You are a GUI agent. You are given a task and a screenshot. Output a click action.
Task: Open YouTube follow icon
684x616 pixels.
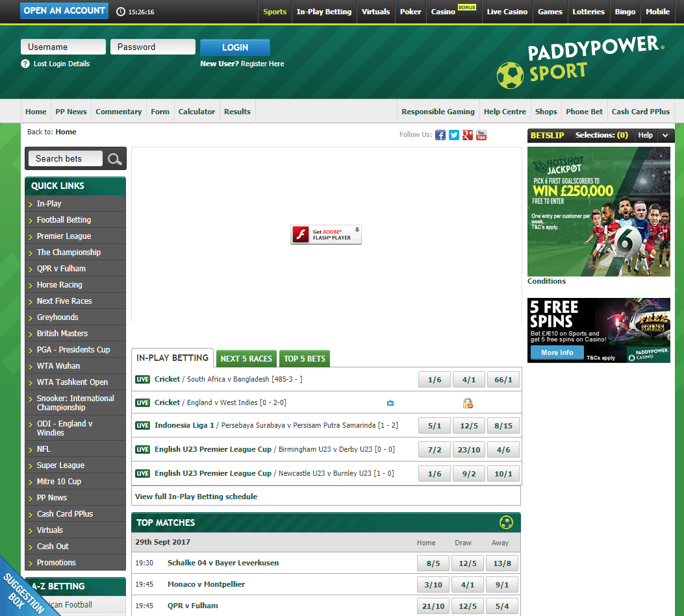tap(481, 135)
